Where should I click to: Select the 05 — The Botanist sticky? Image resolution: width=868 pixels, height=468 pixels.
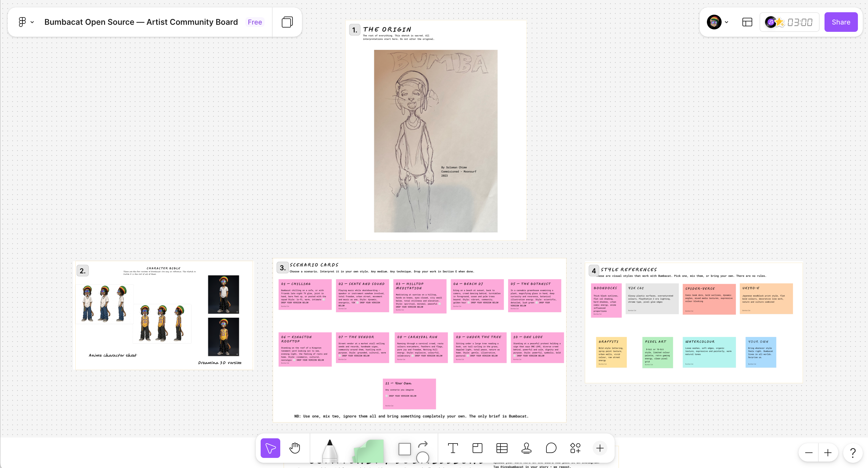(534, 295)
